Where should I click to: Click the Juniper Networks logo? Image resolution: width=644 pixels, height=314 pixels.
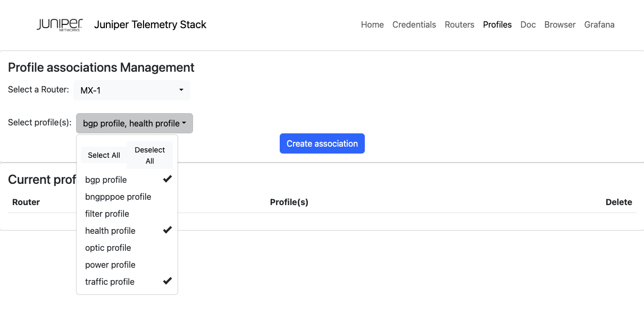(x=60, y=24)
